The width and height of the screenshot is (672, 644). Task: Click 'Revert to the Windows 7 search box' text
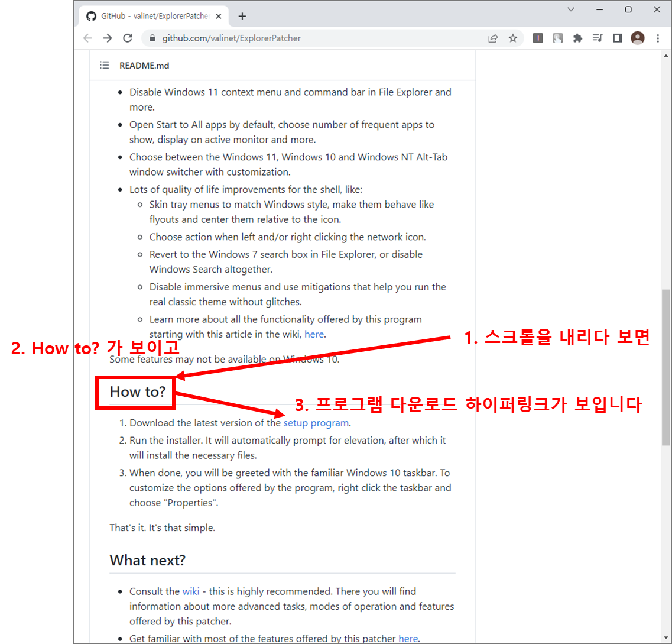tap(286, 261)
